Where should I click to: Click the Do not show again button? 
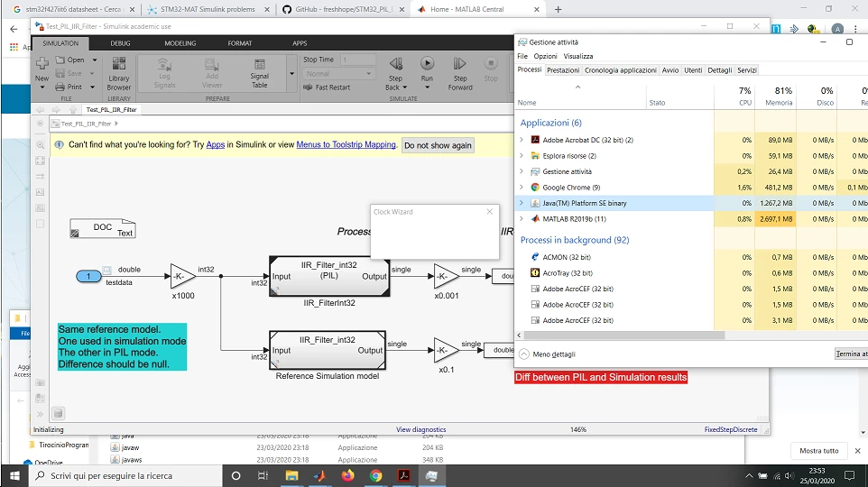tap(438, 145)
